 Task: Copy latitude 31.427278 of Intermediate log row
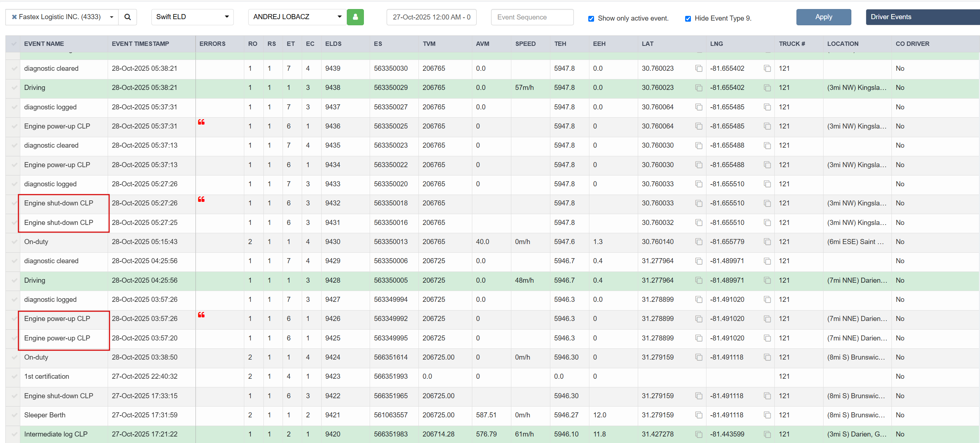[699, 434]
